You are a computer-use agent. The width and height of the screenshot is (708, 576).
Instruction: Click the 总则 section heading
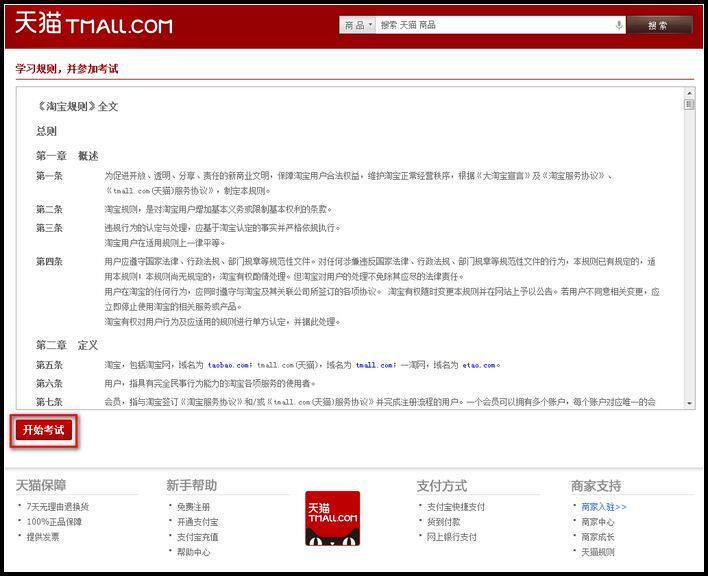[46, 131]
